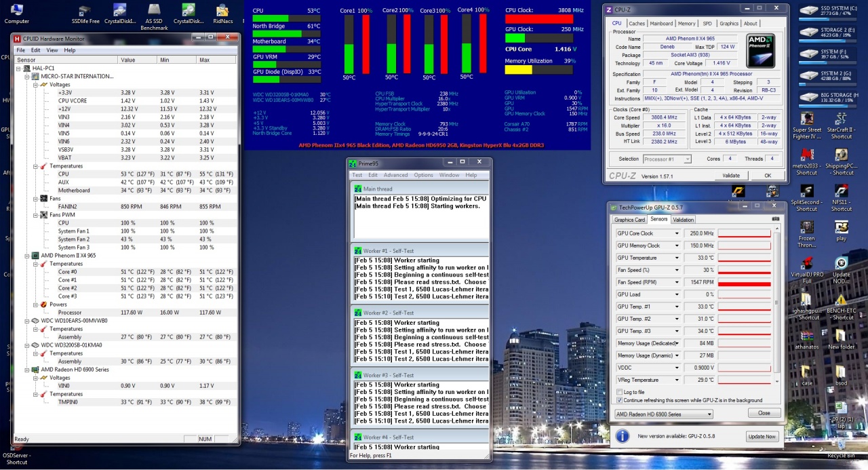Open the ShippingPC shortcut icon
868x470 pixels.
842,161
